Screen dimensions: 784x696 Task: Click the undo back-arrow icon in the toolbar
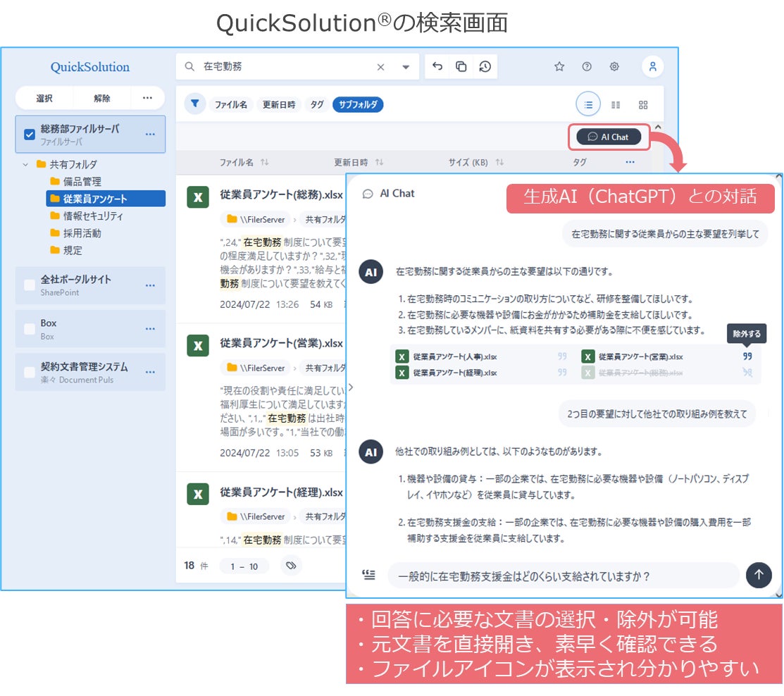437,66
